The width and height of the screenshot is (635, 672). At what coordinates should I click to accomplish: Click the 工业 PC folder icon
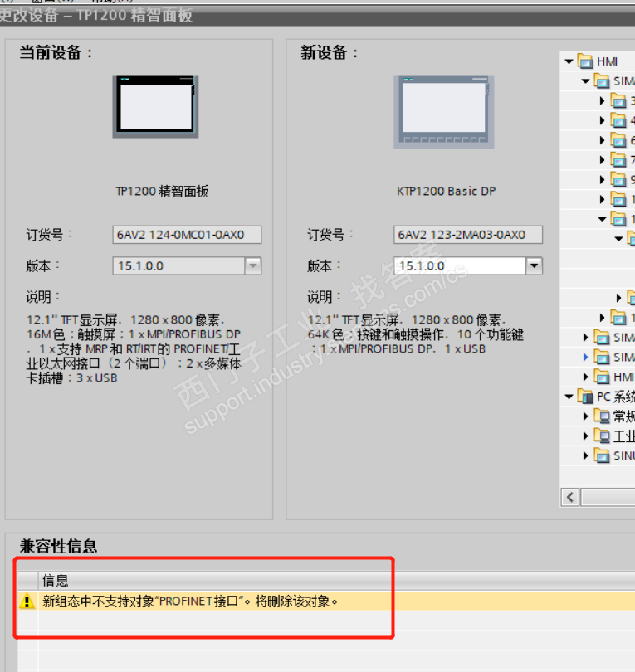[602, 436]
